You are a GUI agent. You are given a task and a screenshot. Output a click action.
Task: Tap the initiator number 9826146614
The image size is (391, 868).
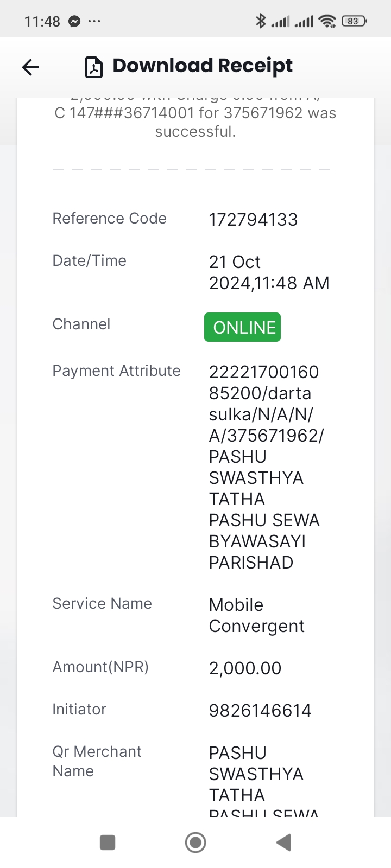click(x=260, y=711)
